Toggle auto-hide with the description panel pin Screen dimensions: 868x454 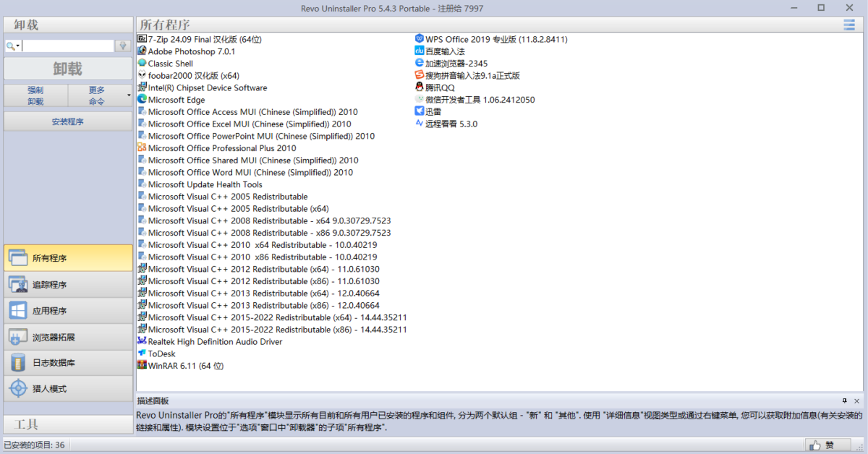tap(844, 401)
